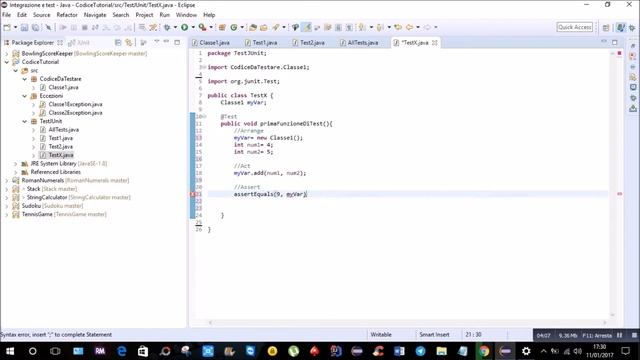Image resolution: width=640 pixels, height=360 pixels.
Task: Collapse the TestJUnit package
Action: (x=24, y=121)
